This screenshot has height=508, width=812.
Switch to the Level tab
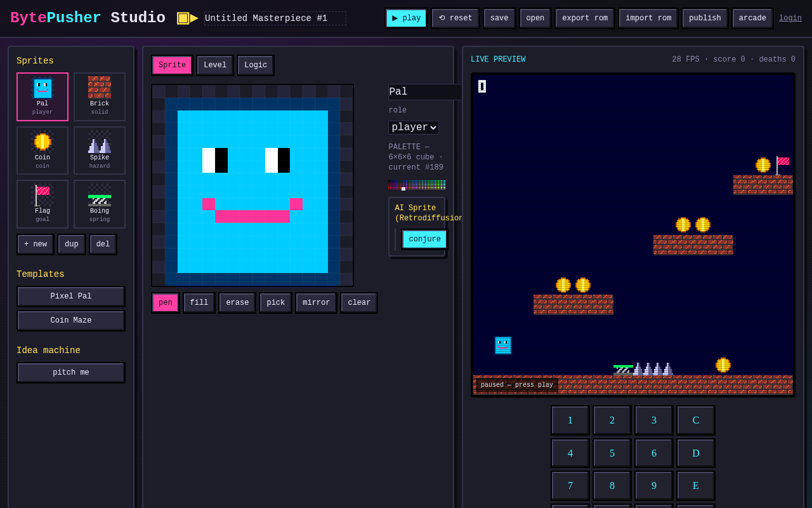(215, 65)
